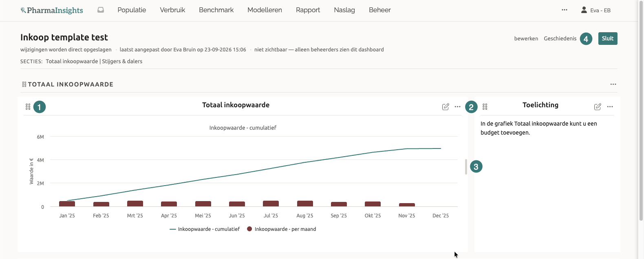
Task: Toggle the Inkoopwaarde - cumulatief legend series
Action: click(205, 229)
